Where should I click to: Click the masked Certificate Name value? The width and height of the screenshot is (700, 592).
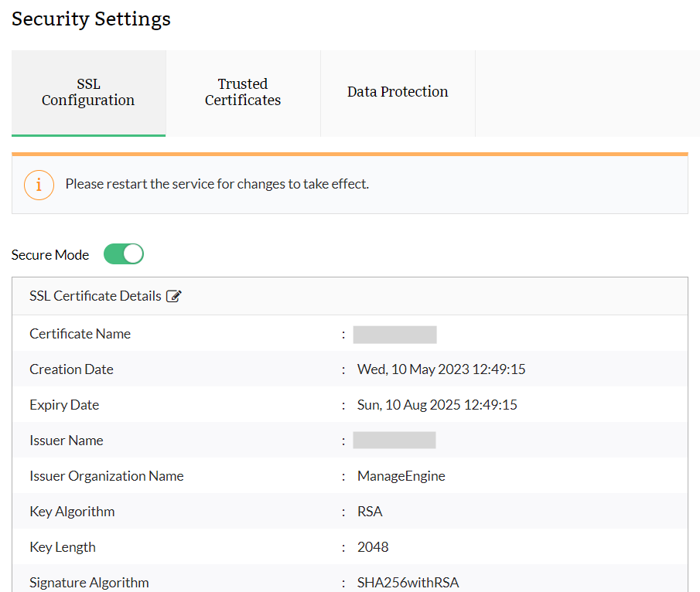tap(394, 334)
